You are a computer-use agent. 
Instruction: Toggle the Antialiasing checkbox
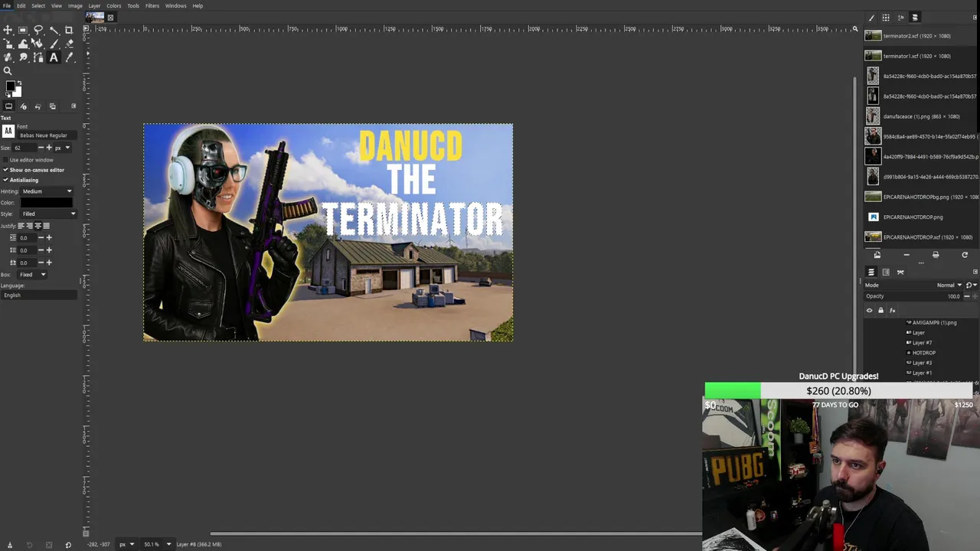(x=5, y=180)
